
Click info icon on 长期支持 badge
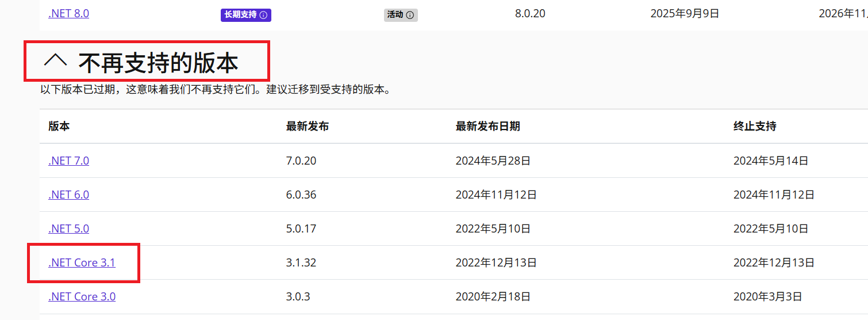[263, 15]
